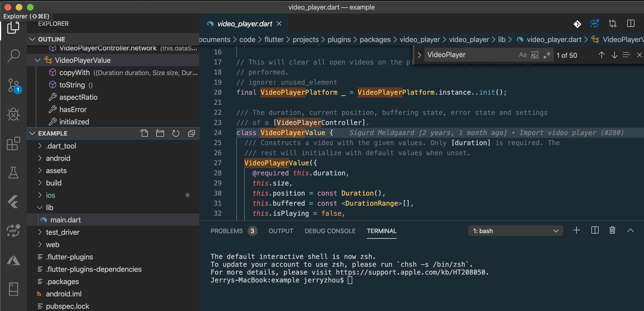Open the Extensions view icon
Image resolution: width=644 pixels, height=311 pixels.
[13, 144]
